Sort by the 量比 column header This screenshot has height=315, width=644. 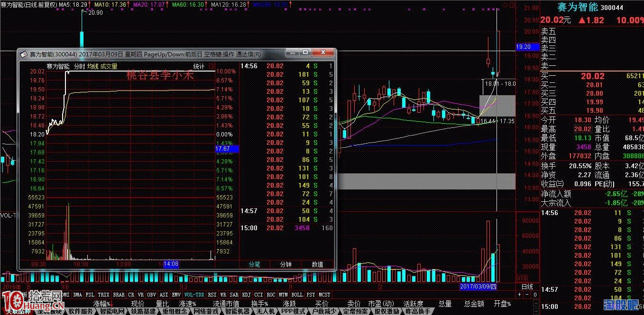click(162, 304)
